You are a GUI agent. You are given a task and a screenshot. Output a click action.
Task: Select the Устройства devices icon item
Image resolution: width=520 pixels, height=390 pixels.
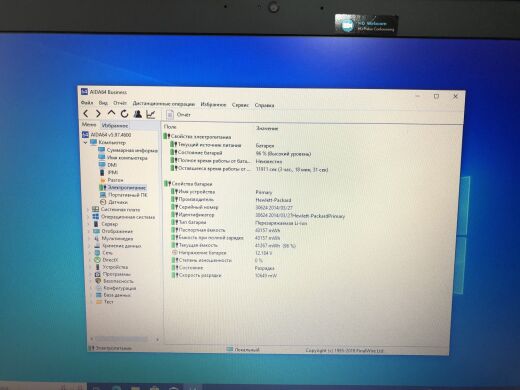pos(111,267)
